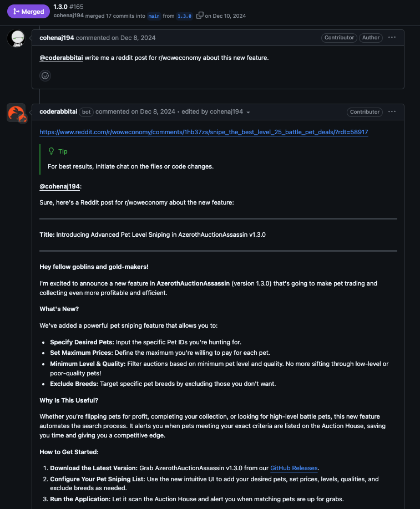The image size is (420, 509).
Task: Click the @coderabbitai mention
Action: coord(60,58)
